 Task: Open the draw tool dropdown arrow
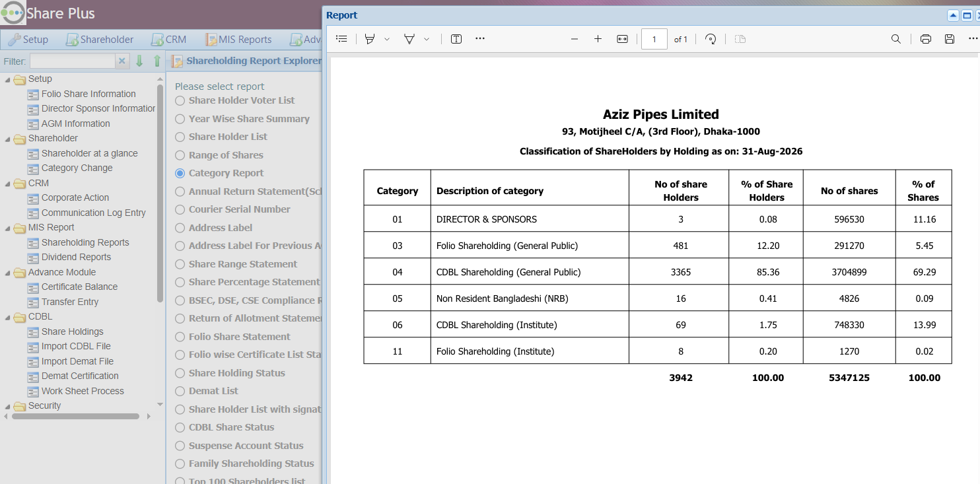[427, 39]
